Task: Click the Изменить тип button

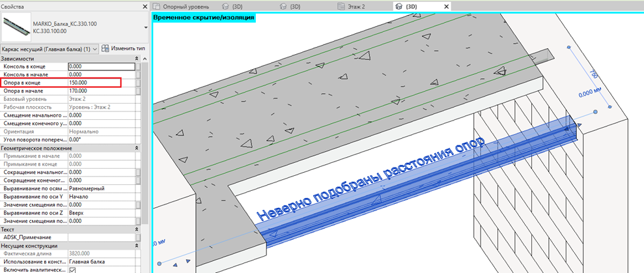Action: tap(123, 48)
